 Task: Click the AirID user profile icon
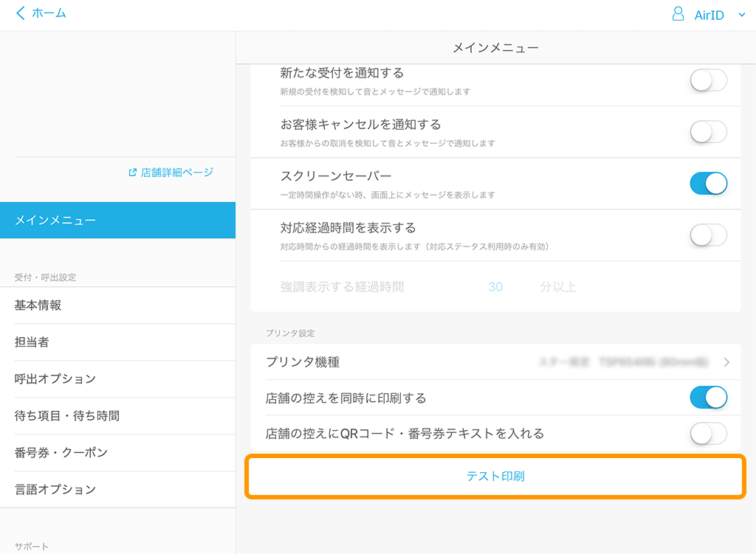678,14
